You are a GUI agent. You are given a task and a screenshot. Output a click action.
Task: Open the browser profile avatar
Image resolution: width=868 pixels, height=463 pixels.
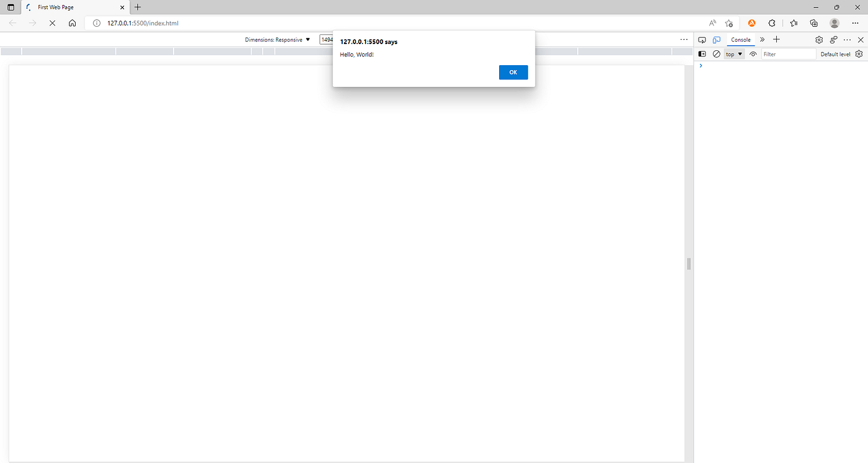(834, 22)
